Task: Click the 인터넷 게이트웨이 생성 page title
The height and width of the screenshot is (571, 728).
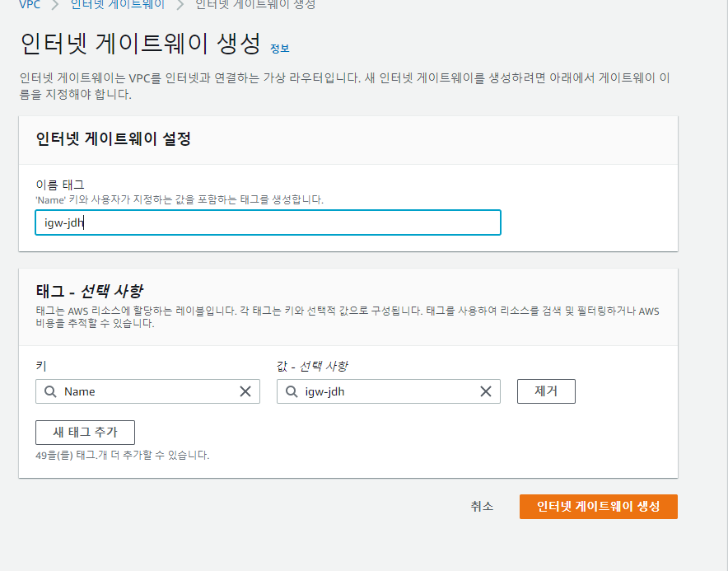Action: 140,43
